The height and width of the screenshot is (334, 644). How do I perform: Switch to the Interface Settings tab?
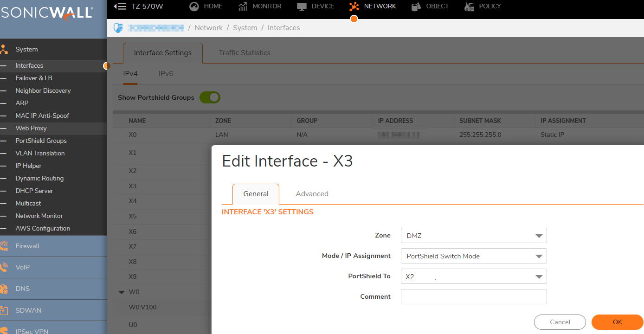[163, 53]
